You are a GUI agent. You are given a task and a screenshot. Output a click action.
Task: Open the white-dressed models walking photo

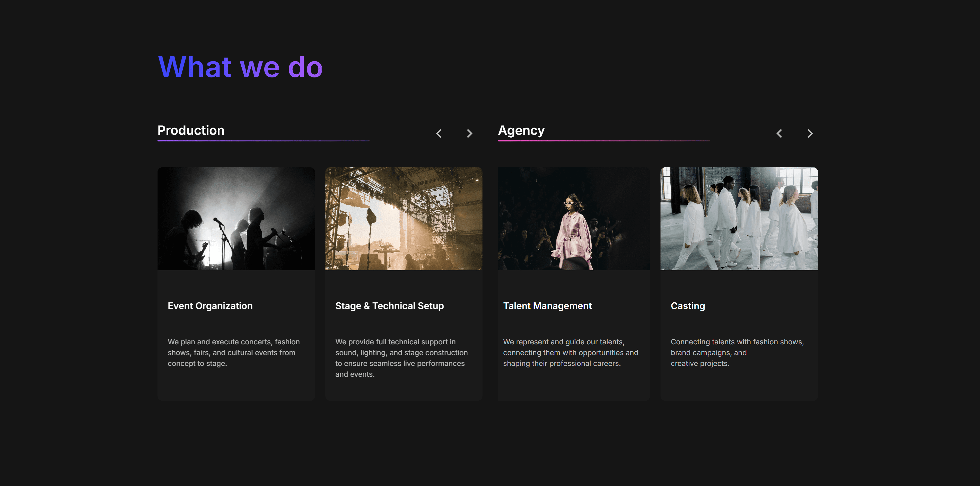(739, 219)
